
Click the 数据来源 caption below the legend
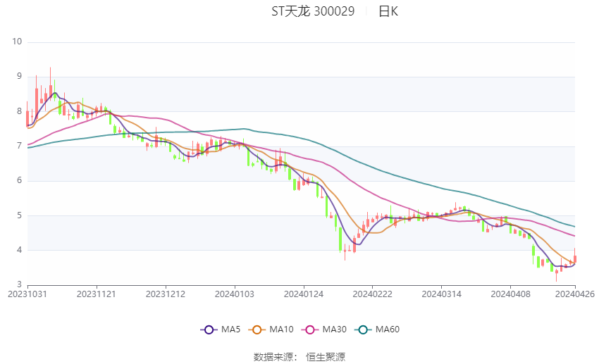pos(273,357)
